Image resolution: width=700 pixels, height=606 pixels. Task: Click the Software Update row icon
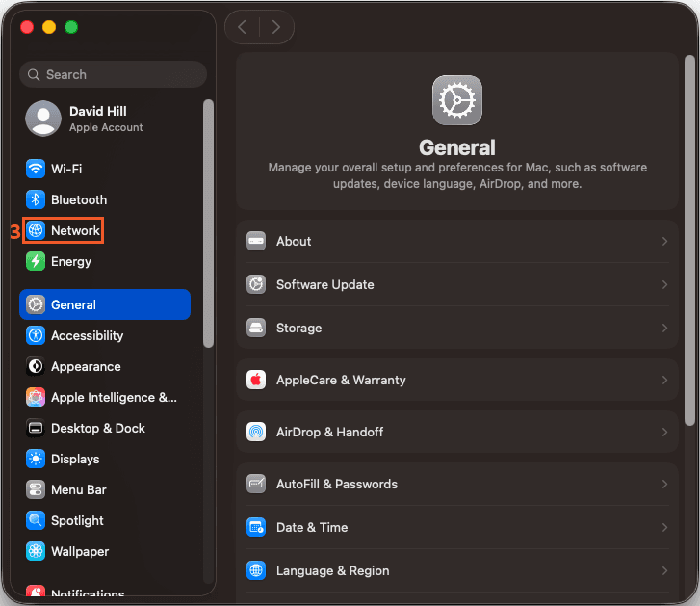pyautogui.click(x=256, y=284)
